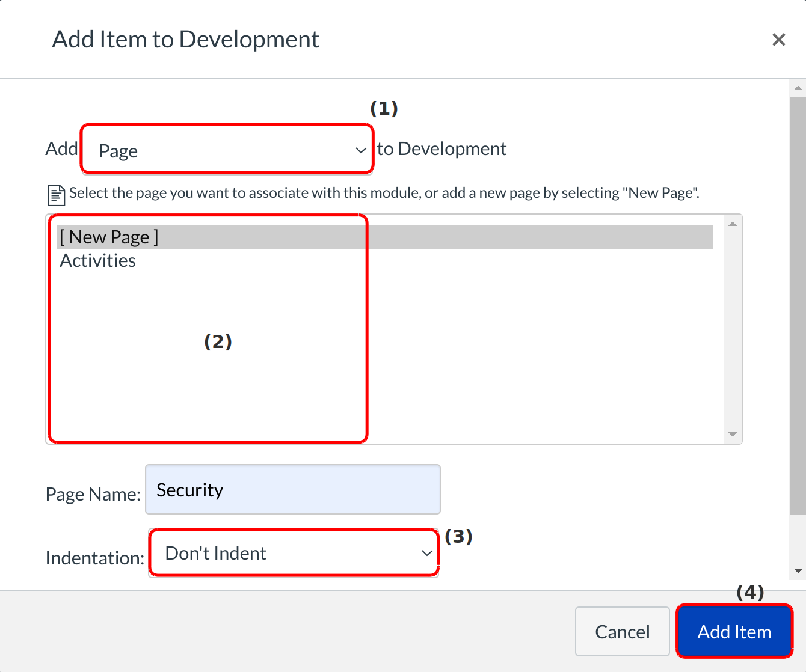Image resolution: width=806 pixels, height=672 pixels.
Task: Click the dialog's vertical scrollbar thumb
Action: 798,301
